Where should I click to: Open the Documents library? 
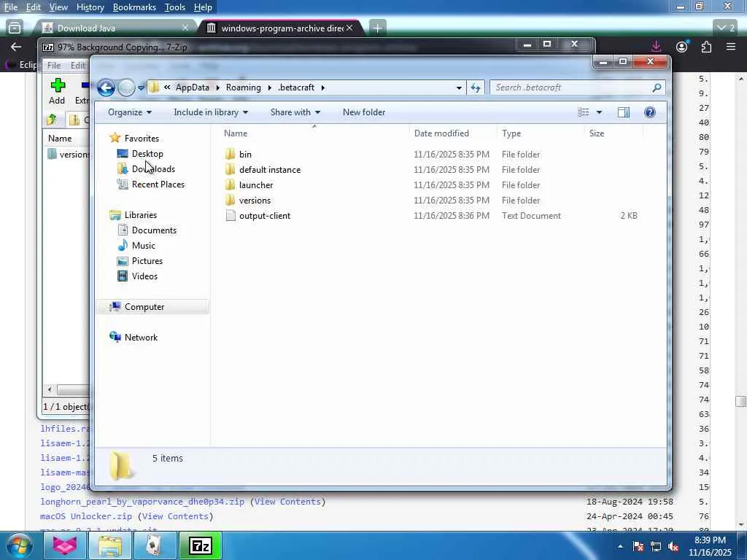click(154, 230)
